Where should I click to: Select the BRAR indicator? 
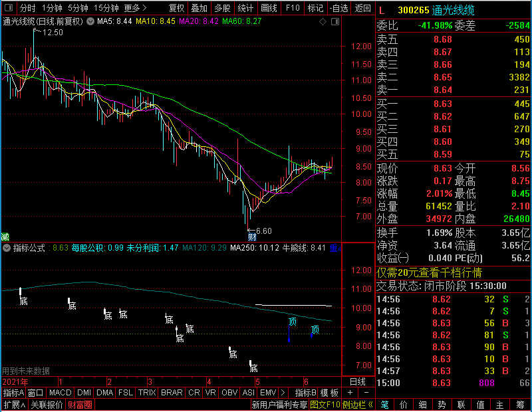point(172,393)
